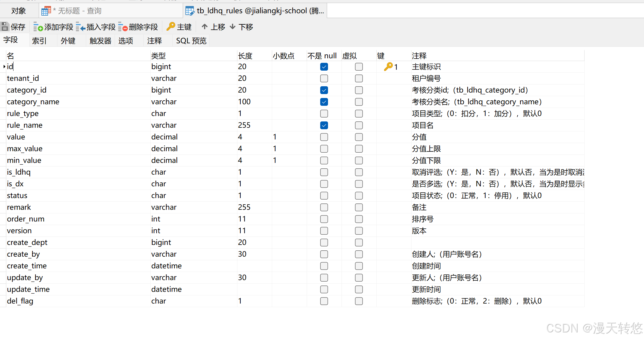Click the Move Down (下移) arrow

click(x=233, y=27)
